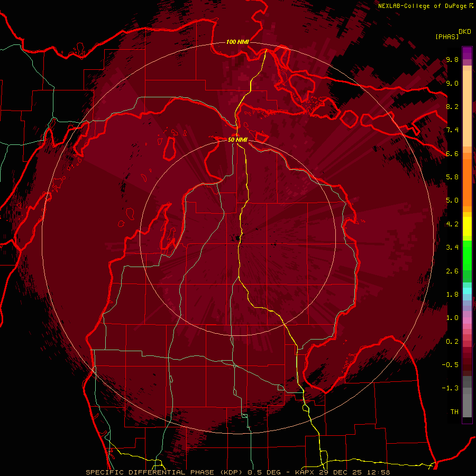Click the 5.8 scale value
Image resolution: width=476 pixels, height=476 pixels.
click(452, 177)
